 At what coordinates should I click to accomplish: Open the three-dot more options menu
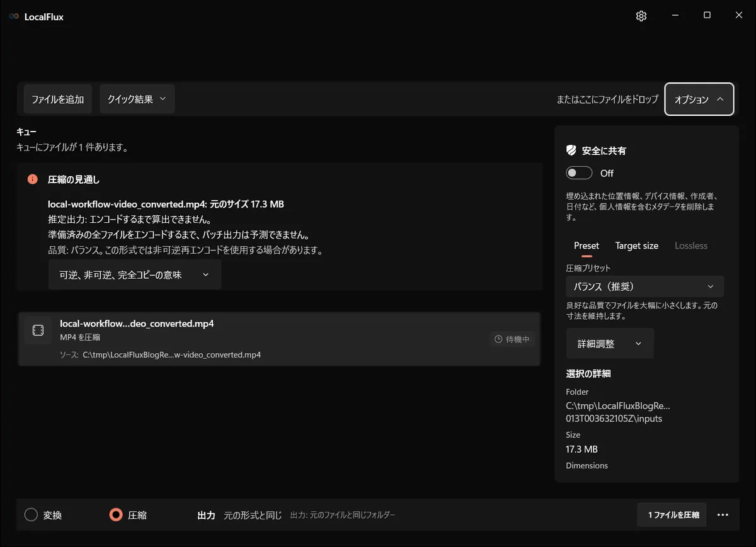click(723, 515)
